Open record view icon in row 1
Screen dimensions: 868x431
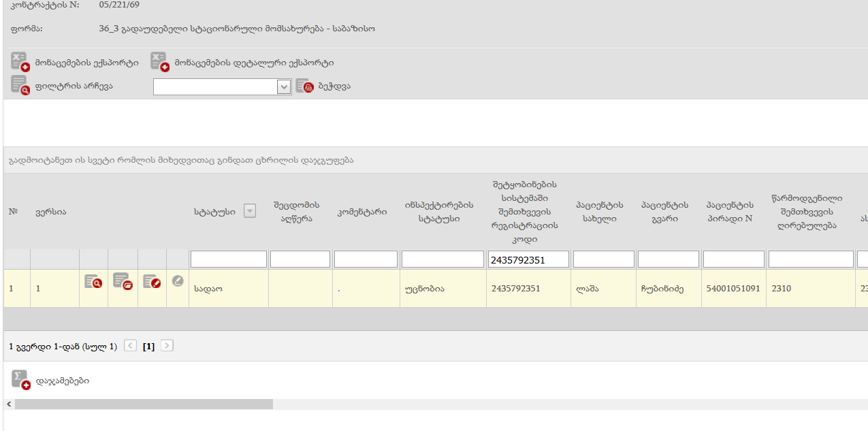point(93,281)
